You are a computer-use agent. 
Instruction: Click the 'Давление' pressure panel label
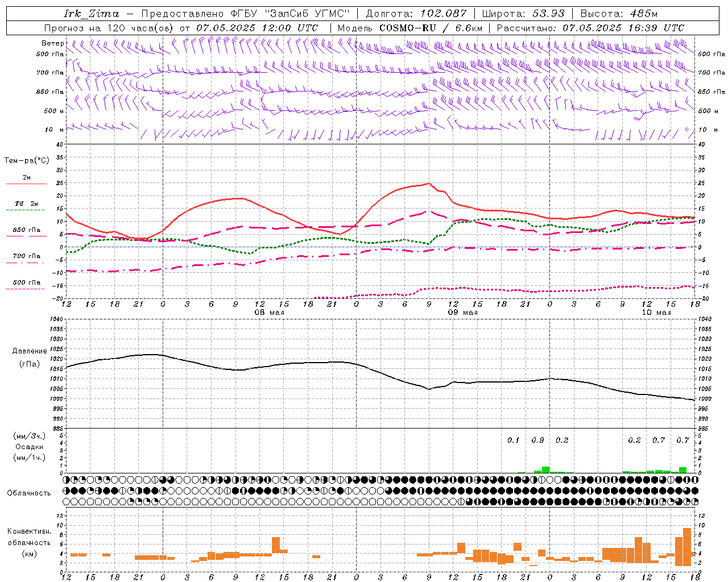point(30,351)
